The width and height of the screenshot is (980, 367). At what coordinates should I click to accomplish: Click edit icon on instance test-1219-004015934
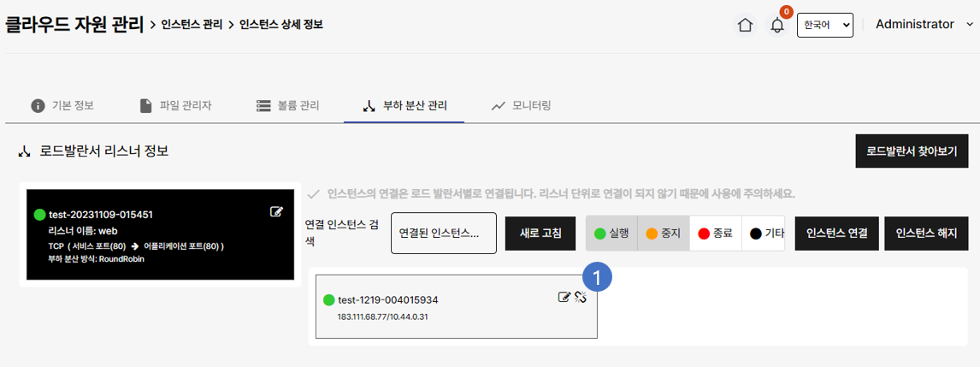tap(564, 297)
